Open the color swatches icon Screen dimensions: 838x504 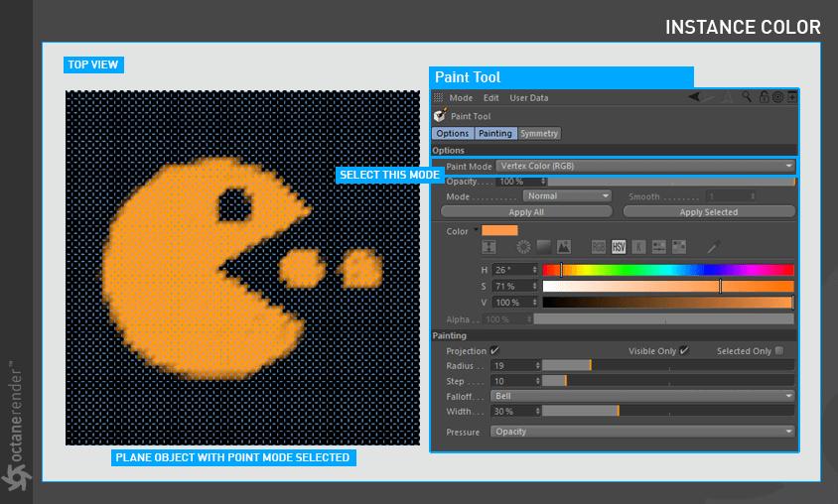point(679,247)
